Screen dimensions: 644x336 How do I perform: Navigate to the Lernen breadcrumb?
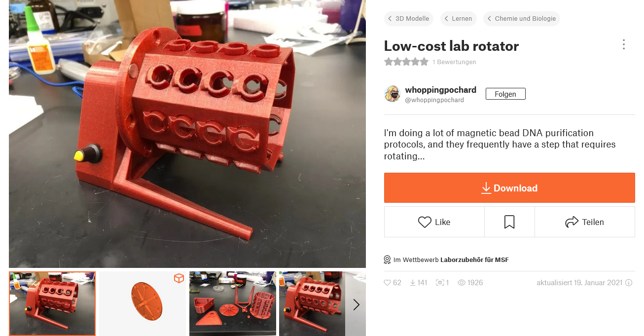pyautogui.click(x=459, y=19)
